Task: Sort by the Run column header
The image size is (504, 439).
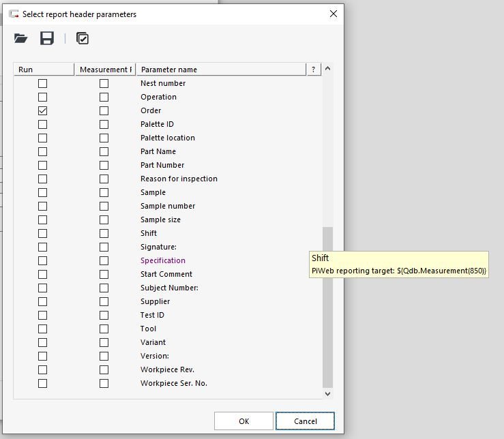Action: [44, 70]
